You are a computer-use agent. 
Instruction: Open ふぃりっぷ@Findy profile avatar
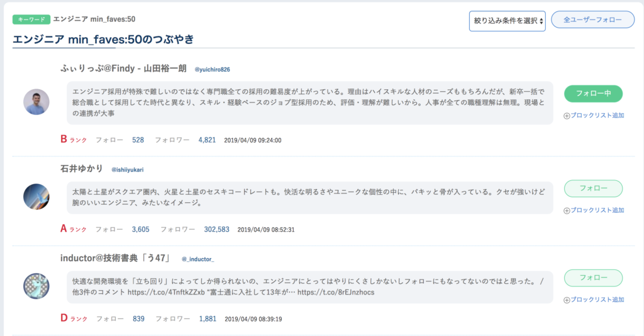[36, 102]
